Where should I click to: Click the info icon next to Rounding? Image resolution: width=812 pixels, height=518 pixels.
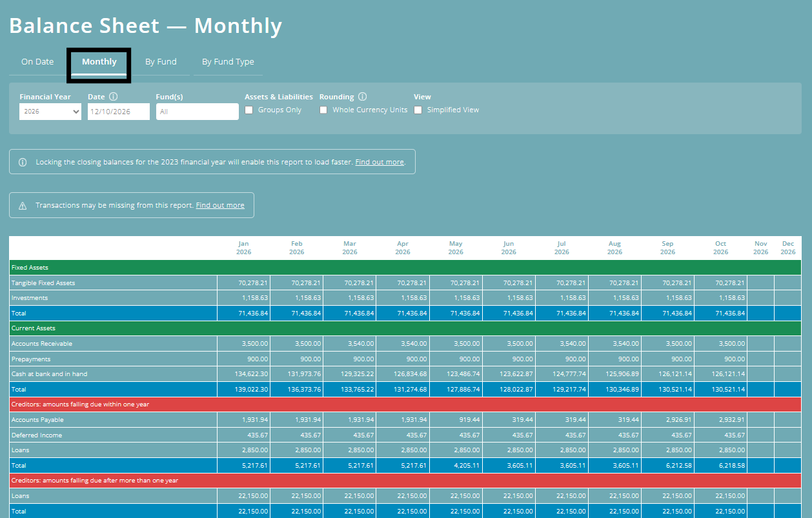[x=363, y=97]
